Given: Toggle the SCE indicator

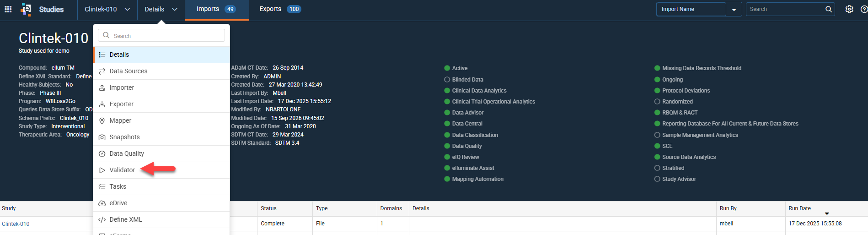Looking at the screenshot, I should click(657, 146).
